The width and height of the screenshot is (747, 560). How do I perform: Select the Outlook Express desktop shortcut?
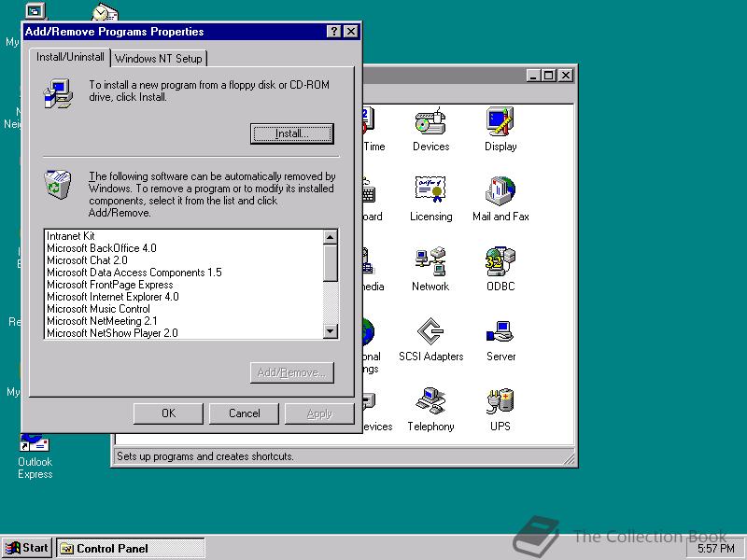(x=35, y=456)
